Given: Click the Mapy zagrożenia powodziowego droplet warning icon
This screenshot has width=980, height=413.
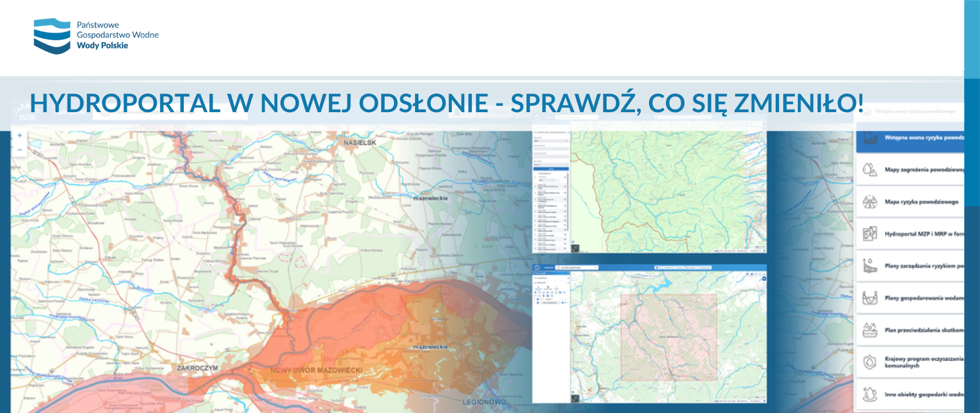Looking at the screenshot, I should tap(870, 169).
